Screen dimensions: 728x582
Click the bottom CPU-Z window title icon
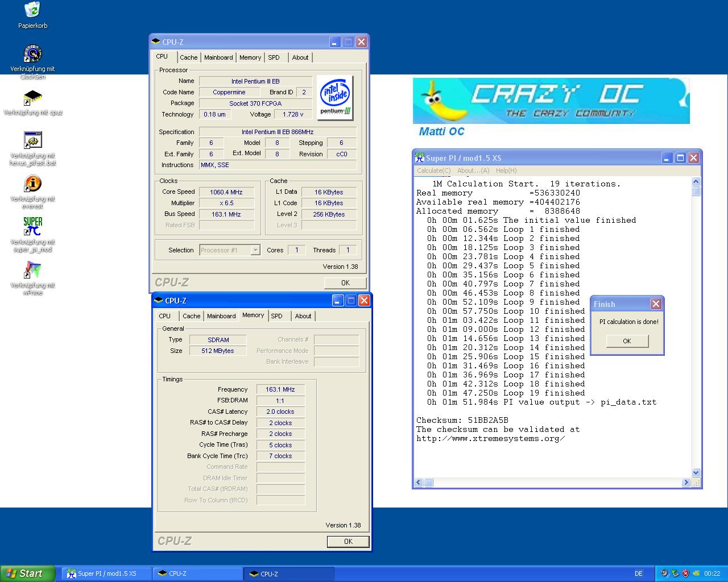pos(159,300)
